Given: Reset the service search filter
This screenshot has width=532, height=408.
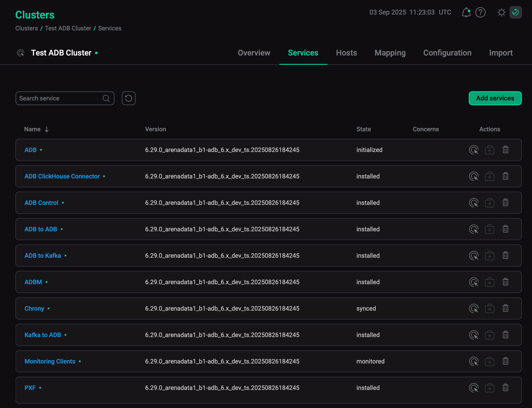Looking at the screenshot, I should [128, 98].
